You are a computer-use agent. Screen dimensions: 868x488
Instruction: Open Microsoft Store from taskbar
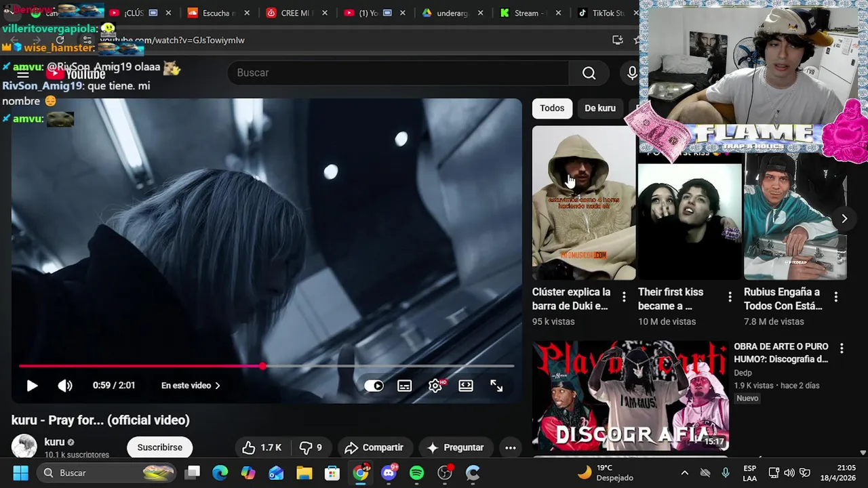click(x=332, y=472)
